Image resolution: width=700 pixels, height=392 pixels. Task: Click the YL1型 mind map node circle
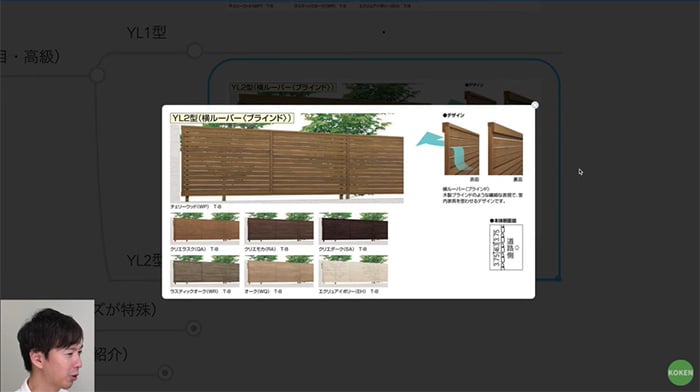195,51
